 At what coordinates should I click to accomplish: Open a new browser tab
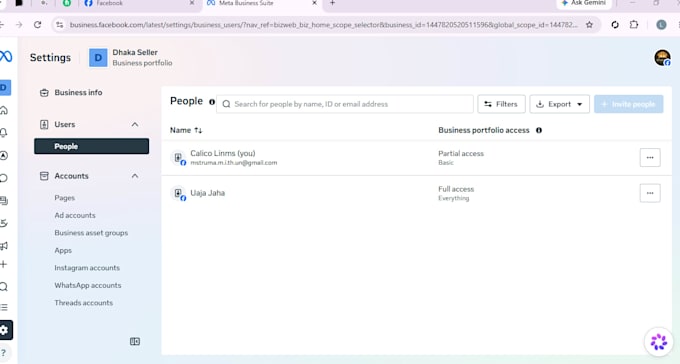coord(333,3)
